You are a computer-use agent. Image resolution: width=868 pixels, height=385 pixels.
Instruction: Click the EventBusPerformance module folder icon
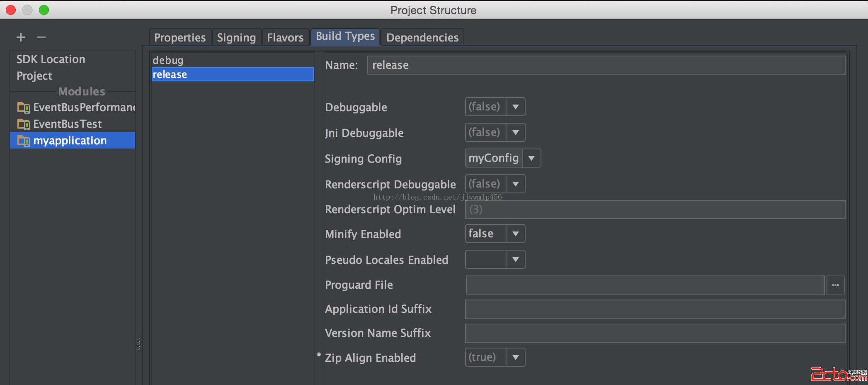click(23, 108)
